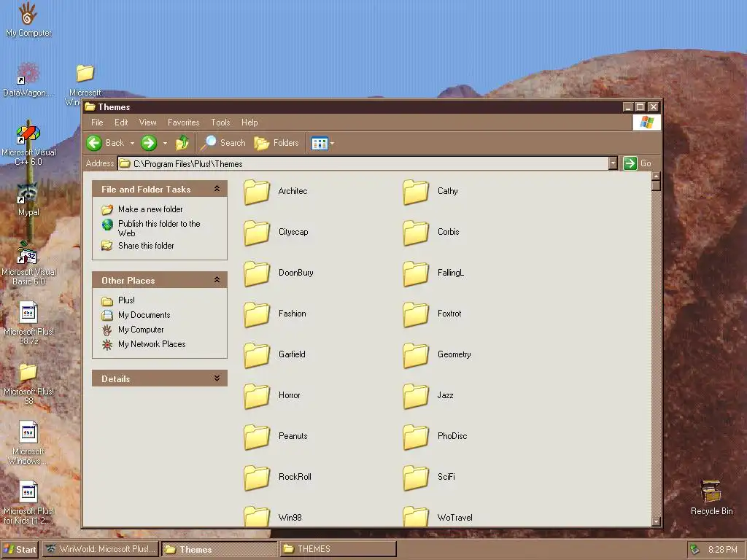
Task: Click the green Forward arrow button
Action: (x=149, y=143)
